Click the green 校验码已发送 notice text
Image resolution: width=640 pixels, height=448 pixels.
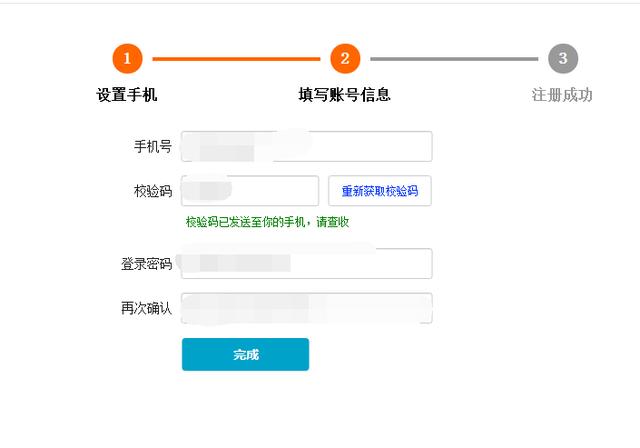coord(267,222)
